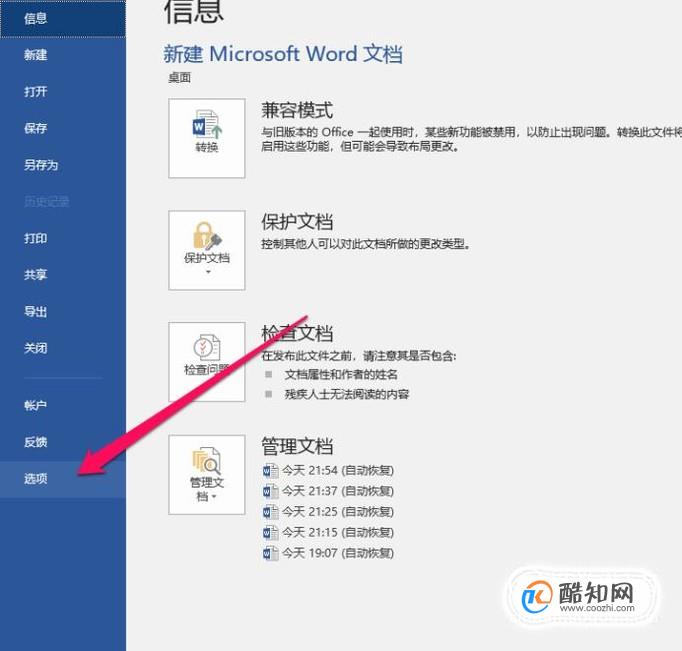Choose 关闭 in the sidebar
The height and width of the screenshot is (651, 682).
(x=63, y=348)
